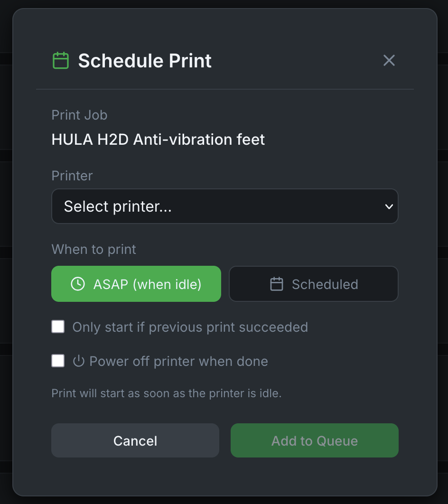The image size is (448, 504).
Task: Click the job name 'HULA H2D Anti-vibration feet'
Action: point(158,139)
